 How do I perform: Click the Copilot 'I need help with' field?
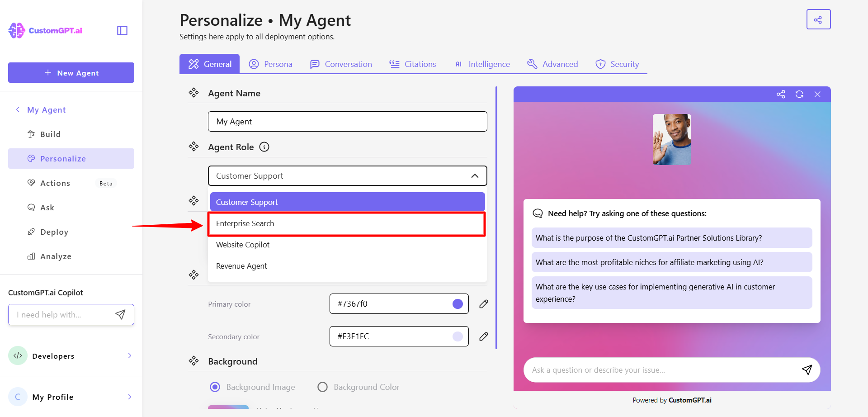71,314
